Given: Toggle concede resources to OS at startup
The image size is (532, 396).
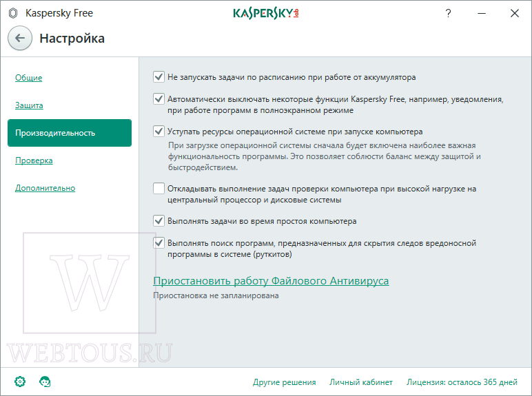Looking at the screenshot, I should tap(158, 132).
